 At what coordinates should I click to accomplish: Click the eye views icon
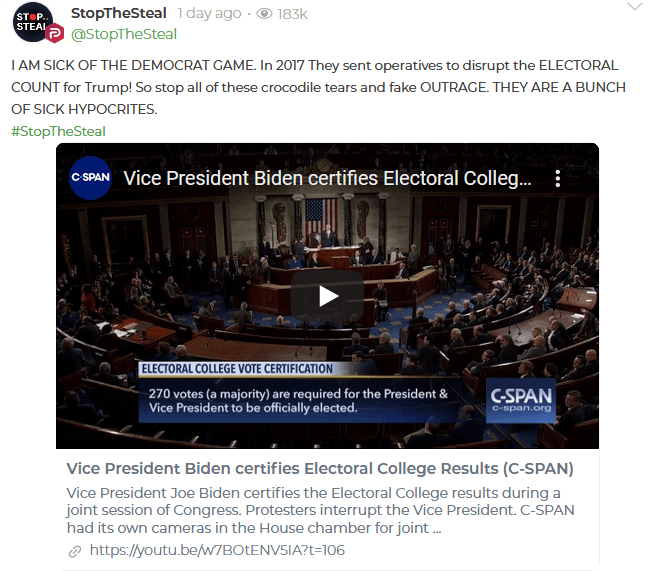265,14
